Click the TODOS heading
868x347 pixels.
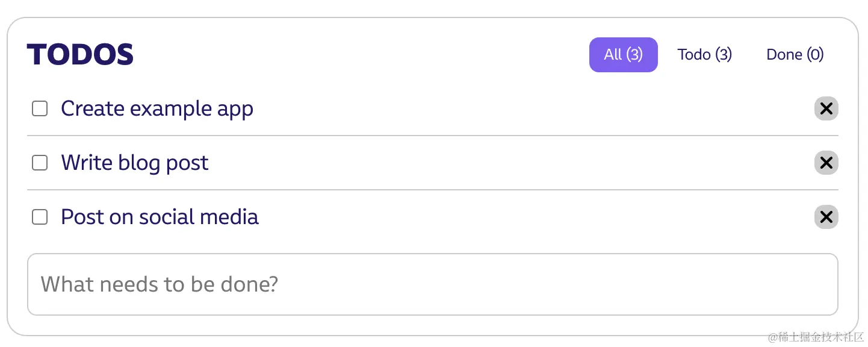pyautogui.click(x=80, y=55)
